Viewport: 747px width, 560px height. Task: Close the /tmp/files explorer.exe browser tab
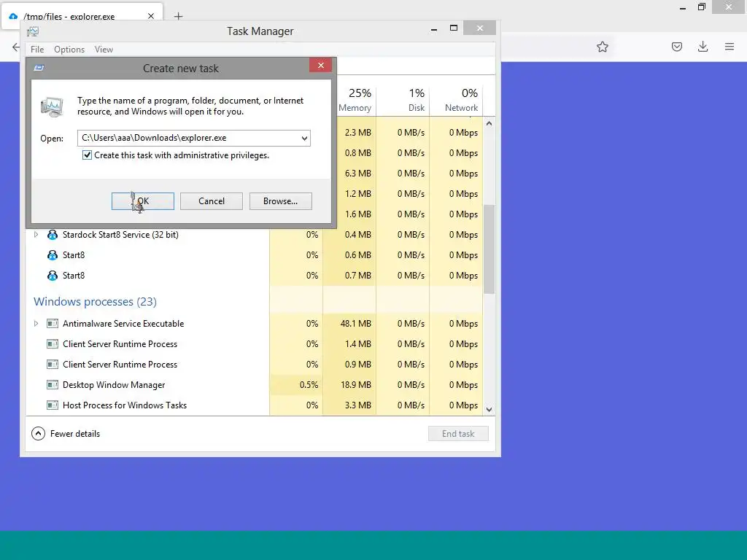[150, 16]
